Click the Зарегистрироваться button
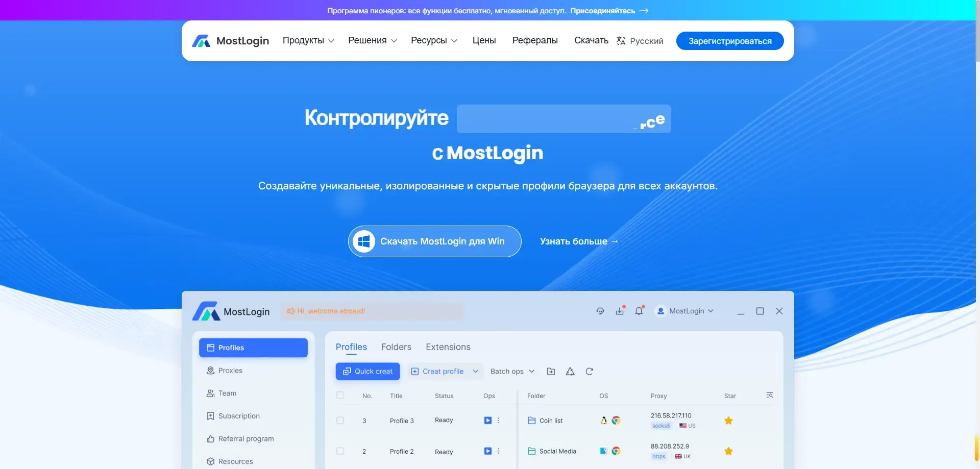The height and width of the screenshot is (469, 980). click(x=730, y=41)
